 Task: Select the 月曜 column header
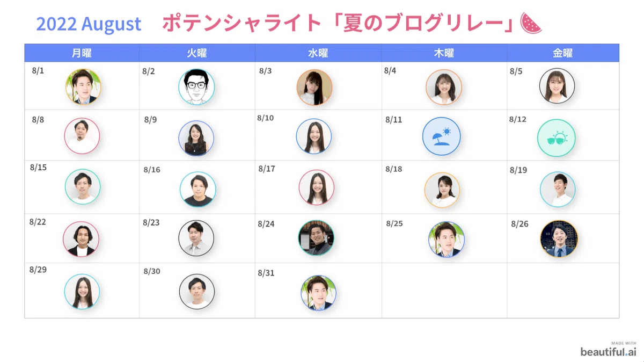pyautogui.click(x=82, y=53)
